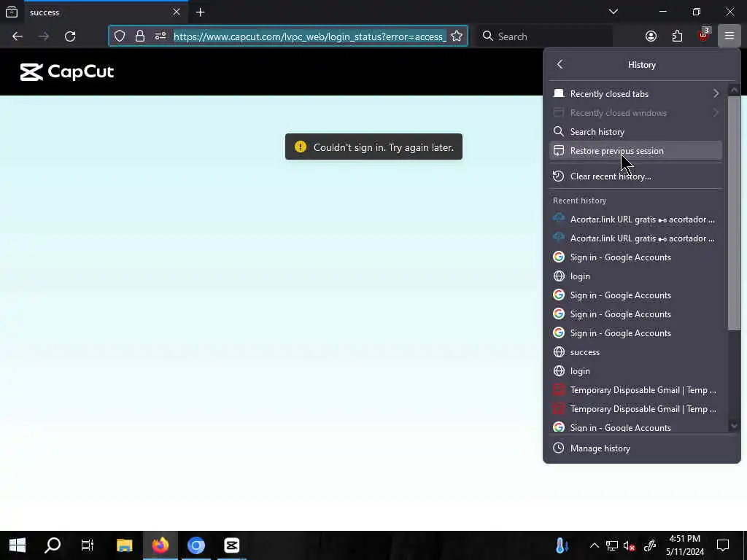Viewport: 747px width, 560px height.
Task: Open Sign in - Google Accounts directly above success
Action: coord(635,332)
